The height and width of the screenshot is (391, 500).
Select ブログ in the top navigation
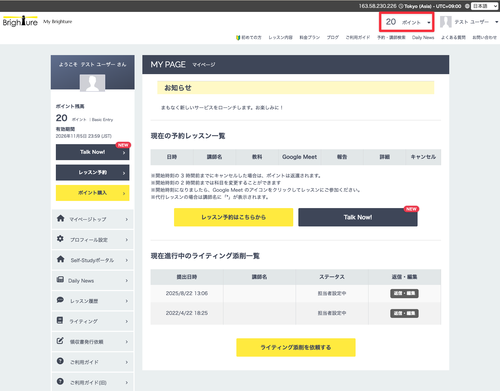coord(333,37)
